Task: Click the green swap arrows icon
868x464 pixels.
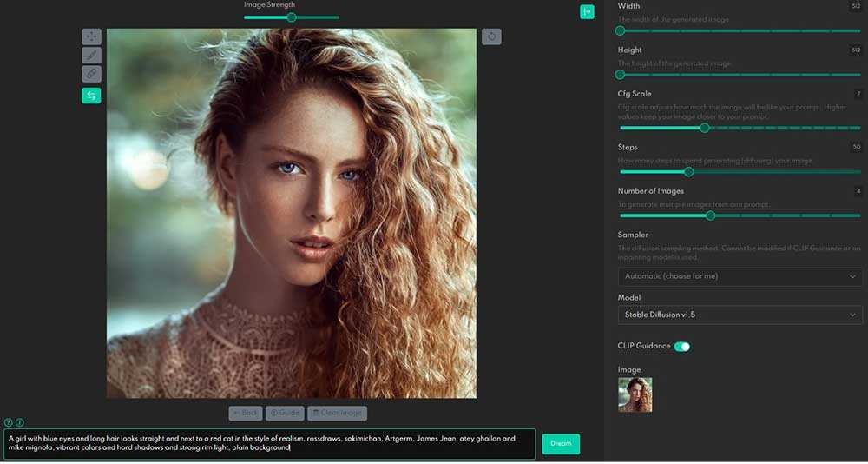Action: click(x=91, y=96)
